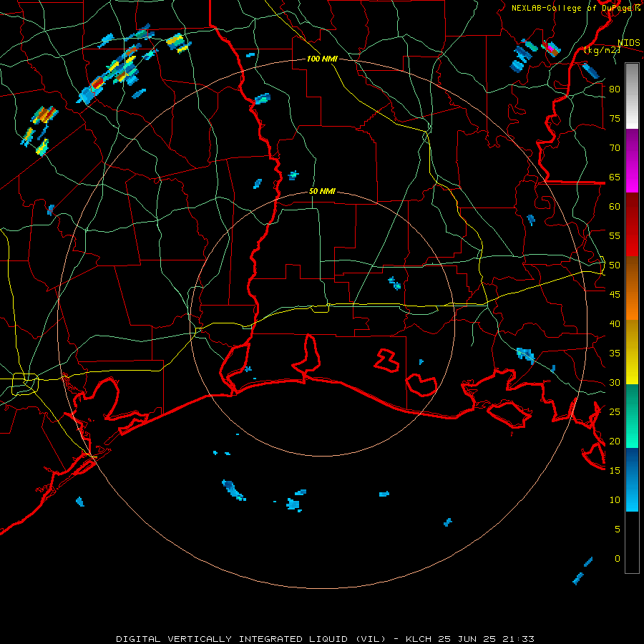Viewport: 644px width, 644px height.
Task: Pick the brown-orange segment of color bar
Action: tap(632, 288)
